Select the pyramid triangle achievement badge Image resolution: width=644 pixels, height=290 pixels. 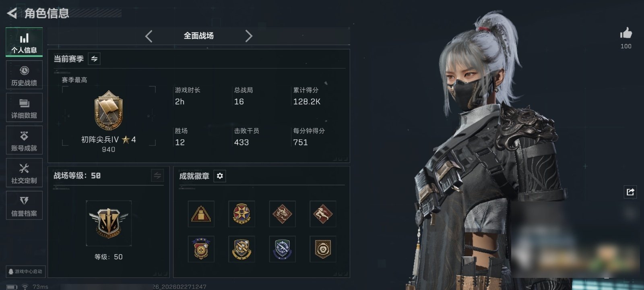(x=201, y=214)
